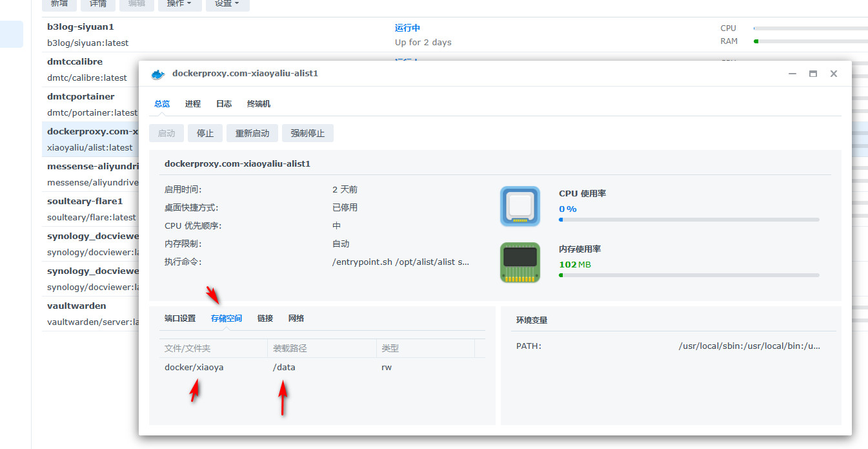Click the green memory module icon
868x449 pixels.
coord(520,262)
